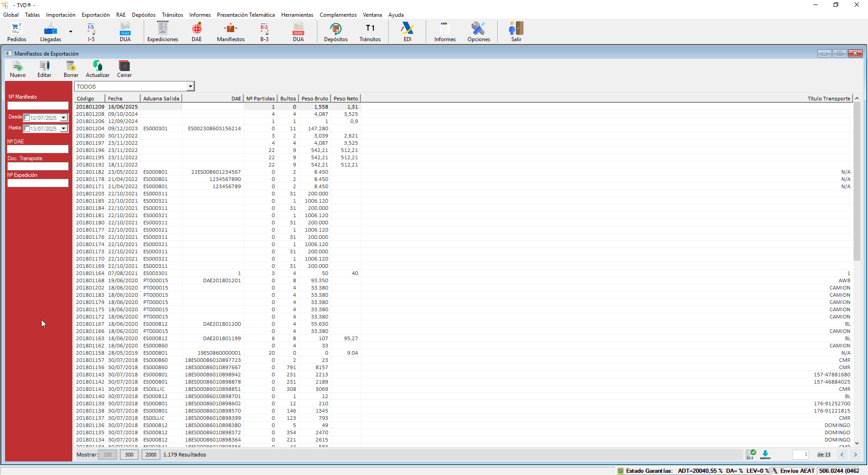
Task: Export results with the XLS icon
Action: pos(751,454)
